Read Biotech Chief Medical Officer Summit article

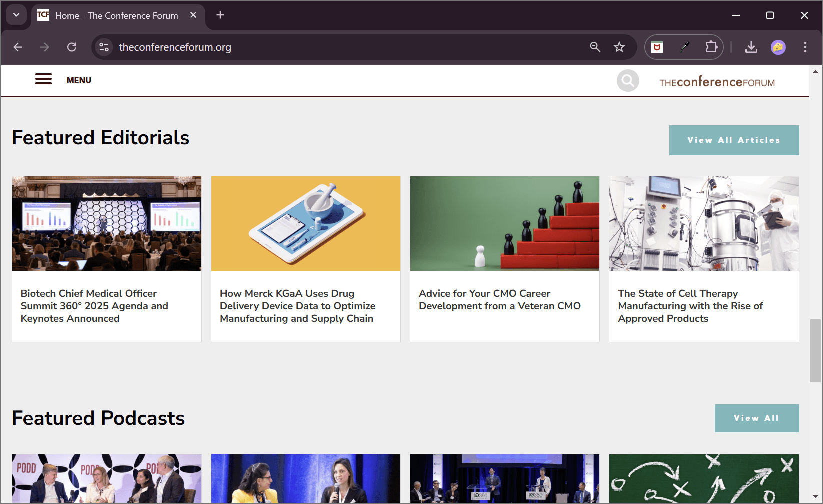pos(94,306)
